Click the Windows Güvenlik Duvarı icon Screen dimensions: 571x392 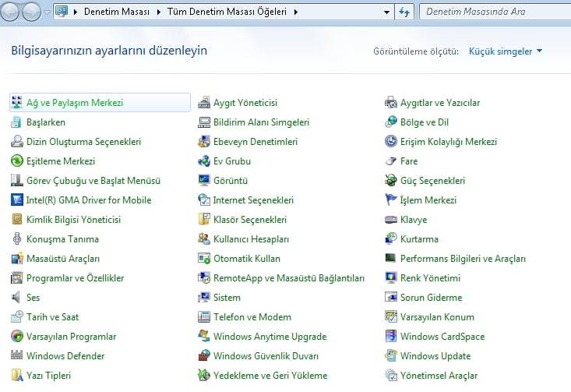pyautogui.click(x=204, y=355)
